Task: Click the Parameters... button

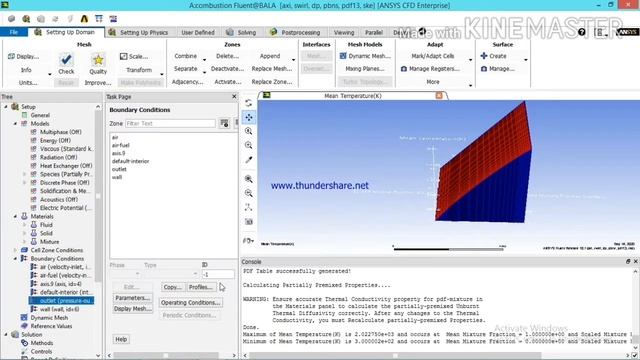Action: click(x=133, y=298)
